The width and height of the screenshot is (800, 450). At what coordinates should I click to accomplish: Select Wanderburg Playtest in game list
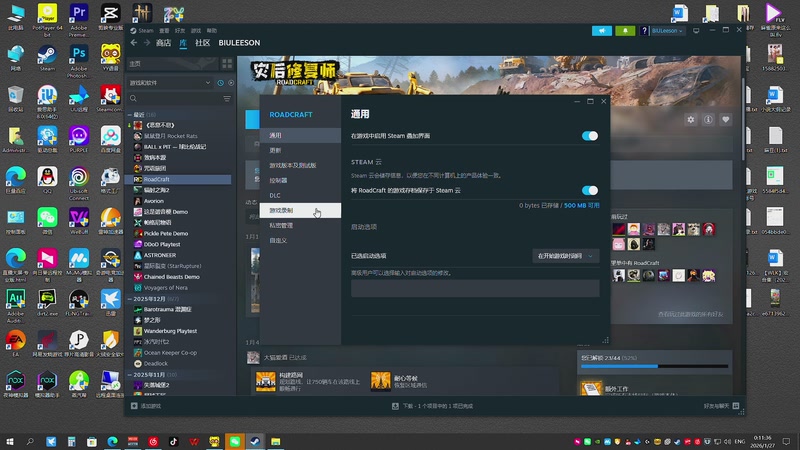(x=179, y=331)
